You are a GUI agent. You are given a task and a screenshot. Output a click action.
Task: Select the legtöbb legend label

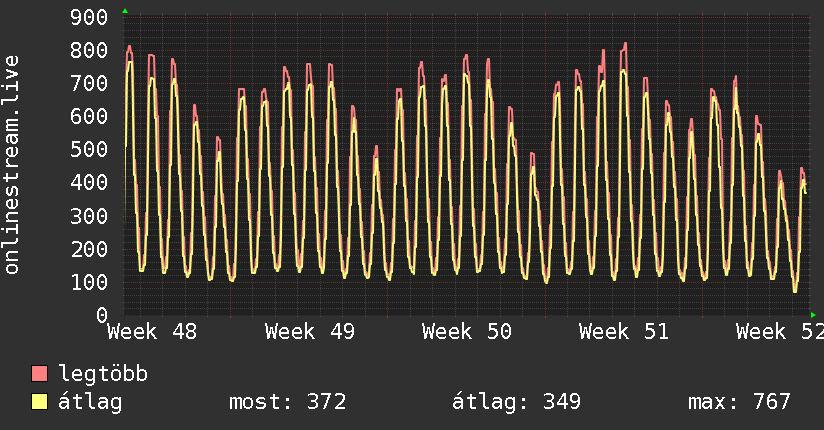[x=102, y=373]
